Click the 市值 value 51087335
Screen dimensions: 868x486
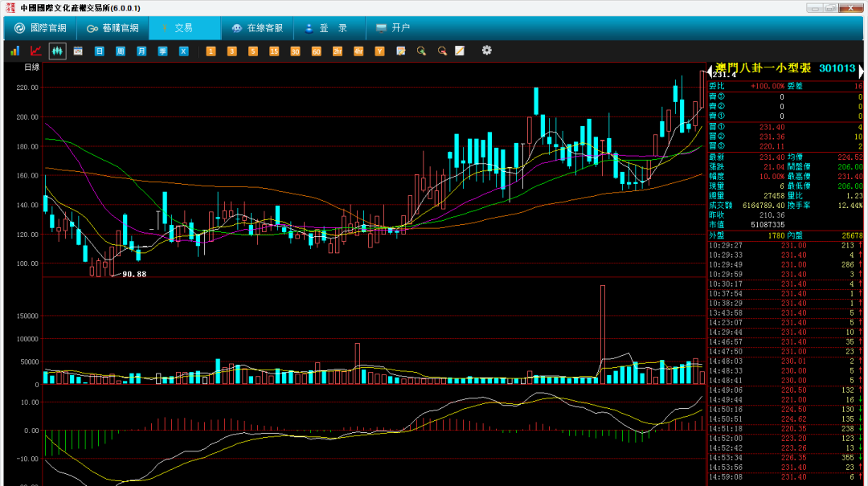[x=768, y=225]
